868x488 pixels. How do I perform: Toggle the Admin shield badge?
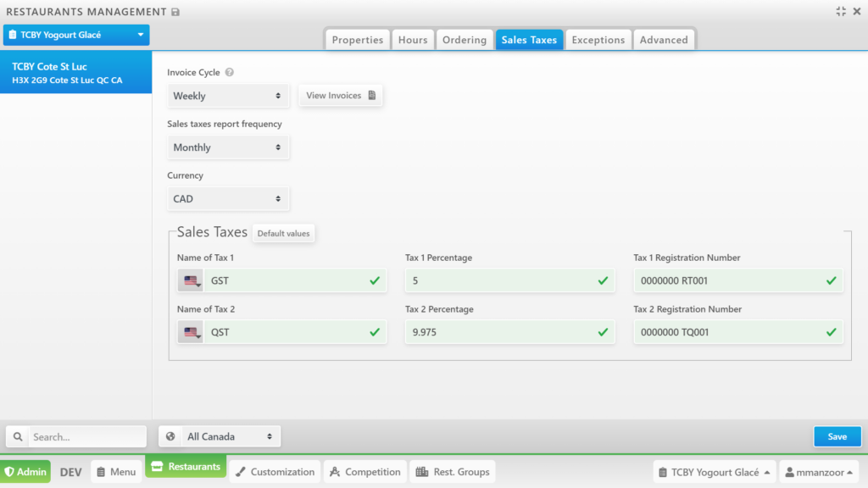[25, 472]
